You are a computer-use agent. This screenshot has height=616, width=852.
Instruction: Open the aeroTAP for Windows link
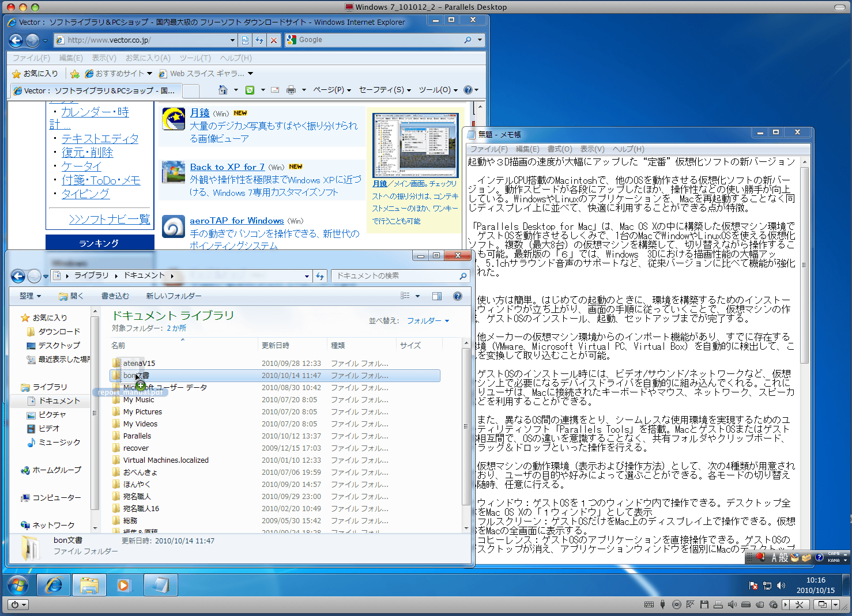click(x=237, y=221)
